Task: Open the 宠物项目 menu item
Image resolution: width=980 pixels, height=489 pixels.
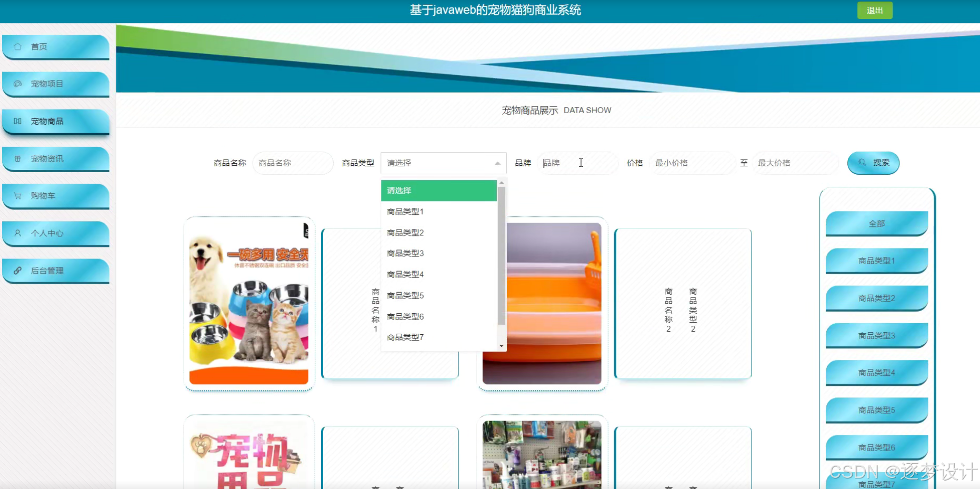Action: pos(56,84)
